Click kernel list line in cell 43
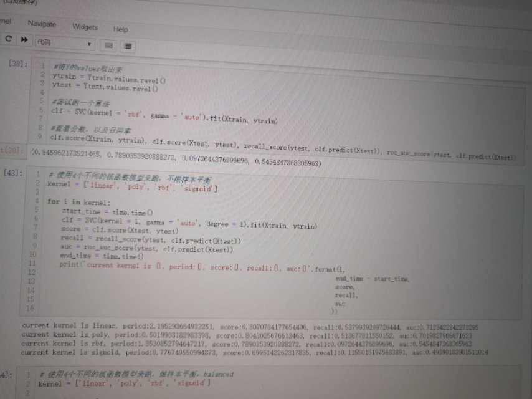The image size is (532, 399). (132, 186)
